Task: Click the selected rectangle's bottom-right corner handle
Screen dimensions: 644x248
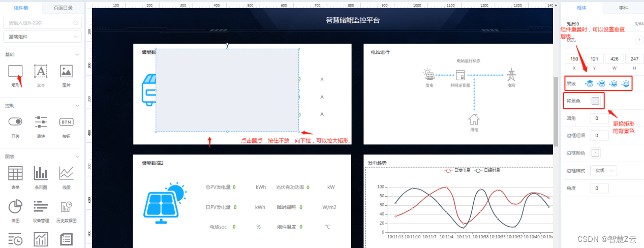Action: (x=298, y=131)
